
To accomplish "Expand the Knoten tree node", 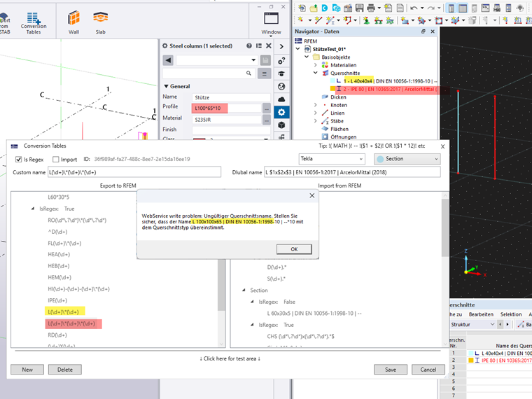I will pyautogui.click(x=315, y=105).
